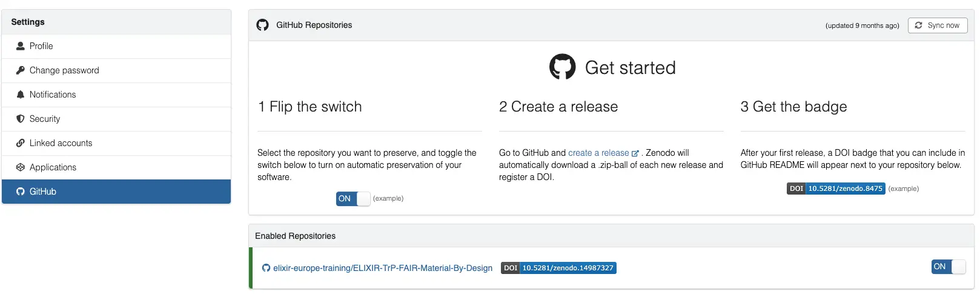Click the (example) label beside the DOI badge
The width and height of the screenshot is (980, 294).
(904, 189)
